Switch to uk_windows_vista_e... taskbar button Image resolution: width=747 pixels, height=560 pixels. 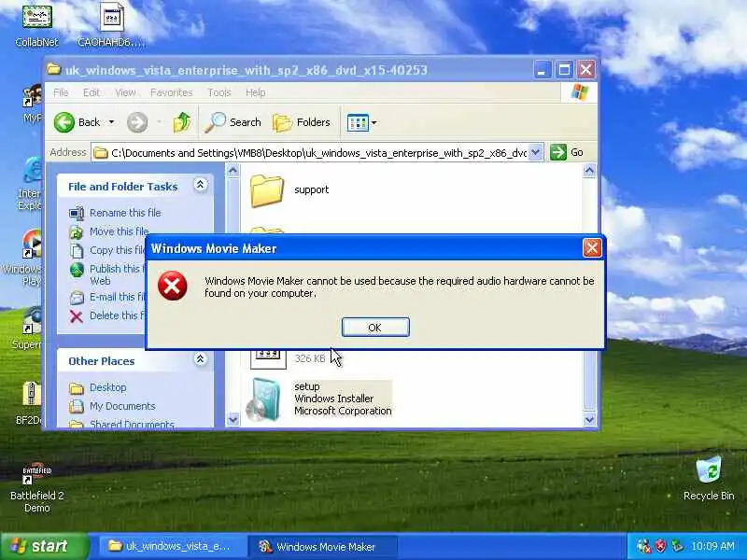(174, 546)
